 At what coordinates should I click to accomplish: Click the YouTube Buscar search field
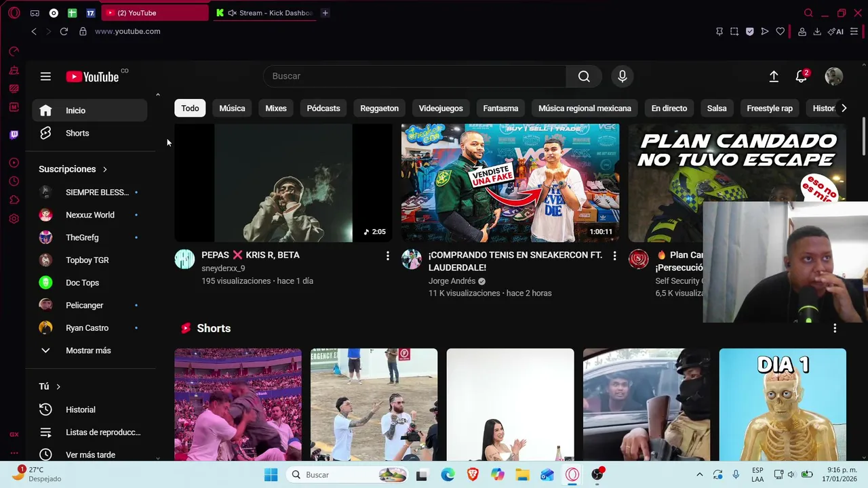pyautogui.click(x=414, y=77)
